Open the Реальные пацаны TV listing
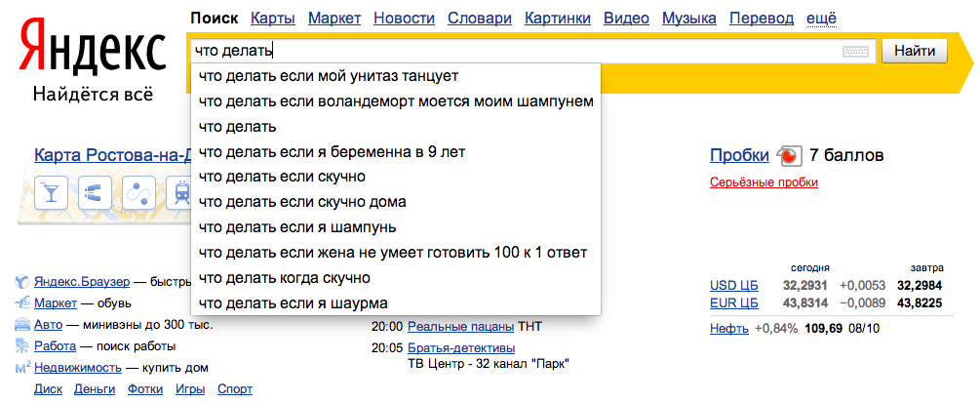 460,326
